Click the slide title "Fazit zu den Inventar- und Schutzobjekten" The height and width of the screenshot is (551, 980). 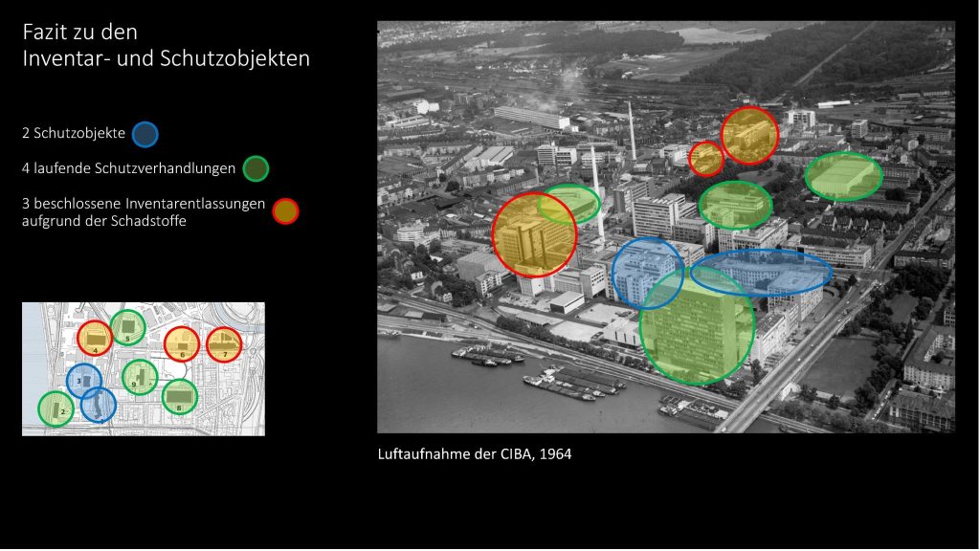click(166, 46)
